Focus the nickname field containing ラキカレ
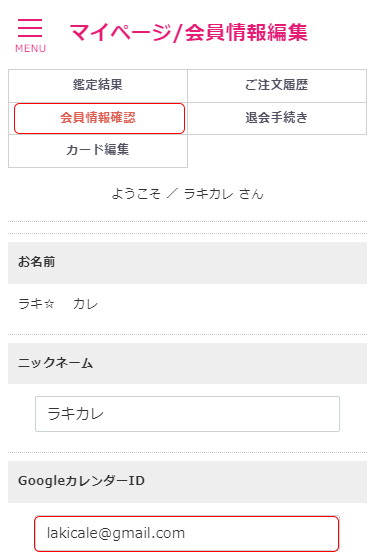The width and height of the screenshot is (374, 559). coord(187,414)
